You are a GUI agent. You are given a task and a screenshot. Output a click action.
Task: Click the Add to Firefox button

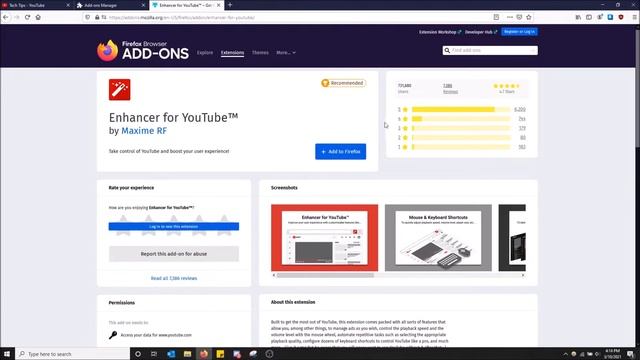point(340,151)
